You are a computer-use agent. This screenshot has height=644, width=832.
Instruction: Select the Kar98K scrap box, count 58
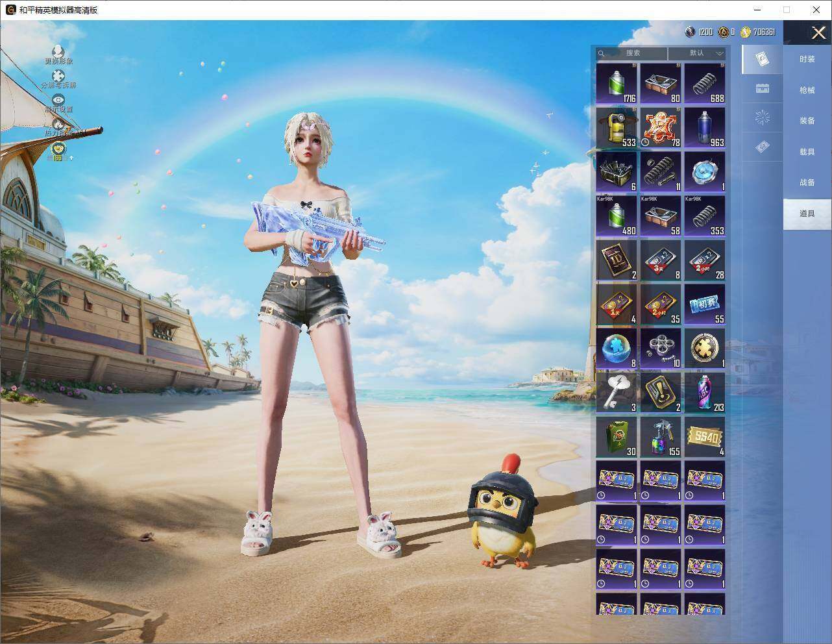click(x=661, y=216)
